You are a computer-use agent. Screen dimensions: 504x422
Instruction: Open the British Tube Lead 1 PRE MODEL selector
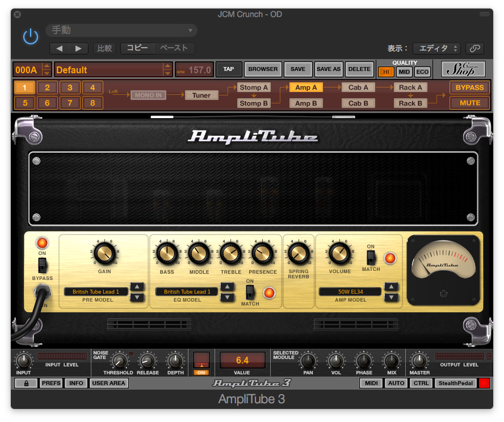[x=96, y=292]
